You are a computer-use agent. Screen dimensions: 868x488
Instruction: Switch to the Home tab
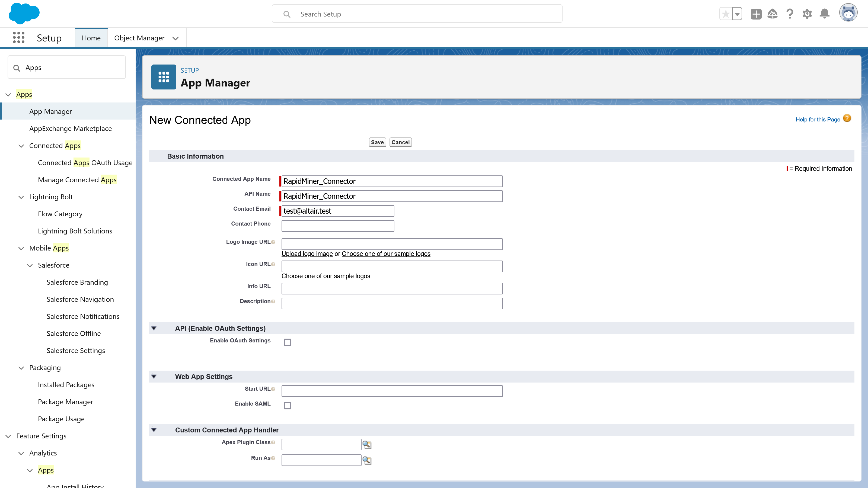click(91, 38)
